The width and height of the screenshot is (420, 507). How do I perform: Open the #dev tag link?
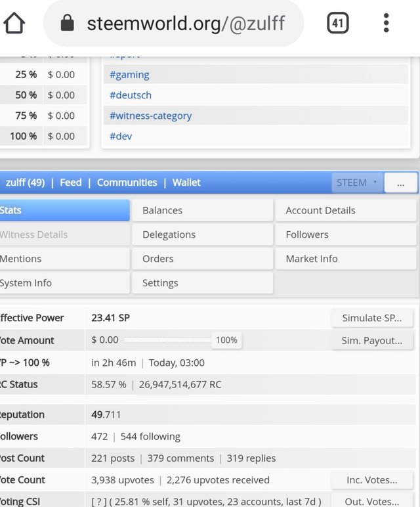(121, 136)
